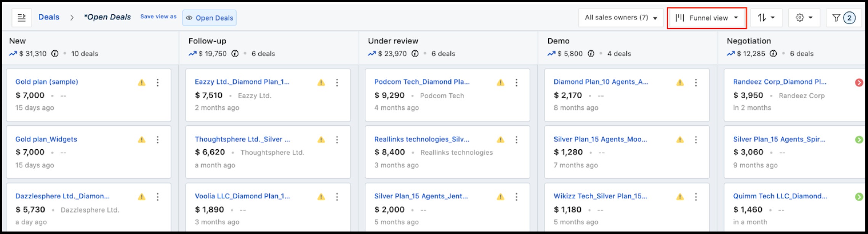The height and width of the screenshot is (234, 868).
Task: Click the green arrow on Quimm Tech LLC card
Action: click(x=859, y=197)
